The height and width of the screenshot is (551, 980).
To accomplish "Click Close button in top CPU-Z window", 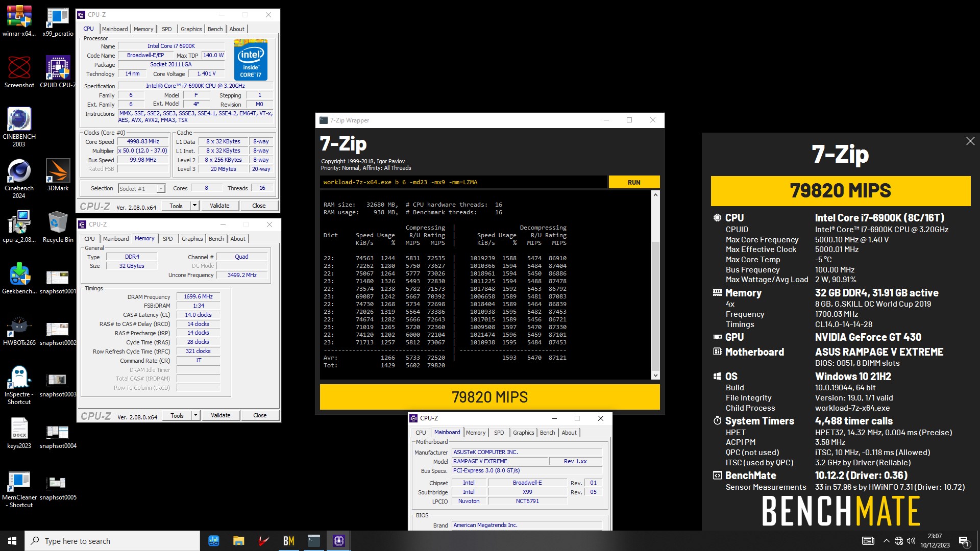I will click(x=259, y=206).
